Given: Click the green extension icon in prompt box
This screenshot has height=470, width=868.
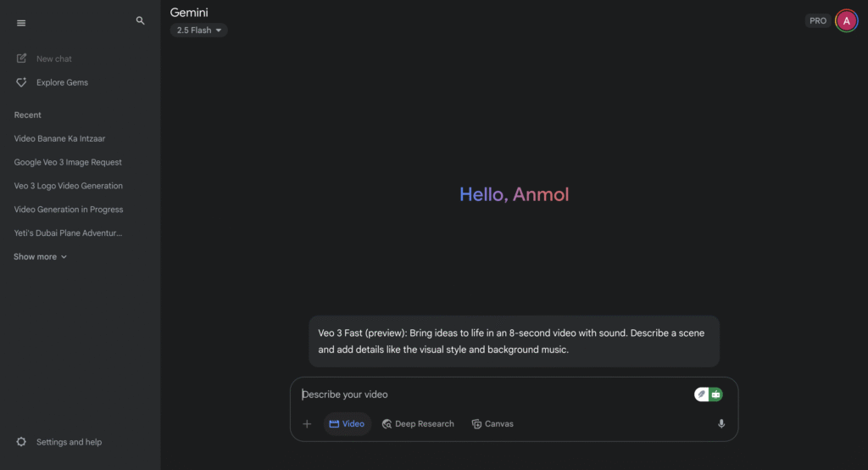Looking at the screenshot, I should click(x=715, y=394).
